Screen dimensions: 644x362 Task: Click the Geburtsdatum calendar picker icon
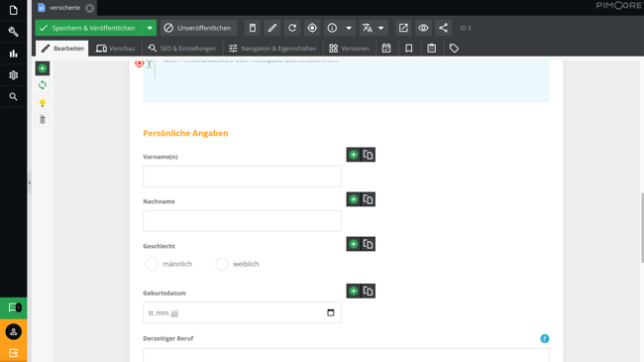pyautogui.click(x=331, y=312)
